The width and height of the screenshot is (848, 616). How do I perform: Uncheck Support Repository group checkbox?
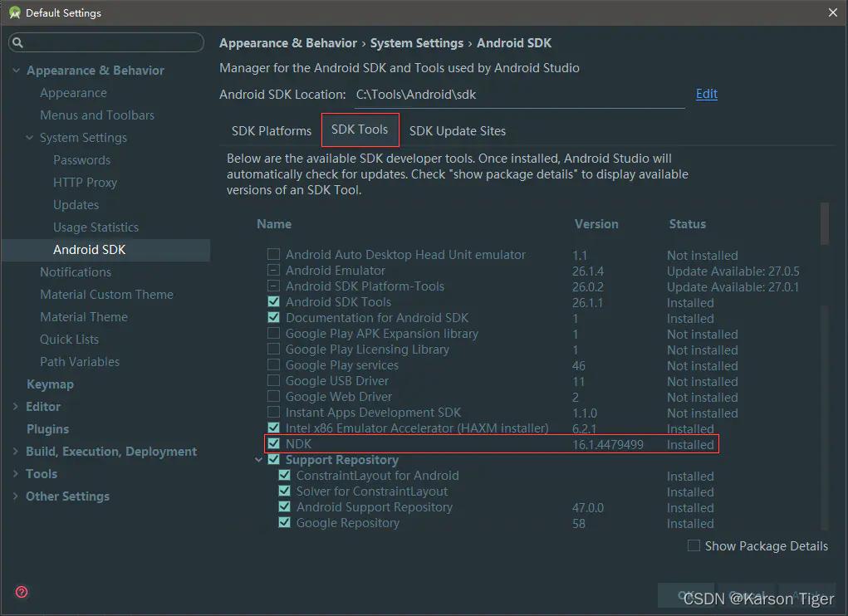(x=273, y=459)
